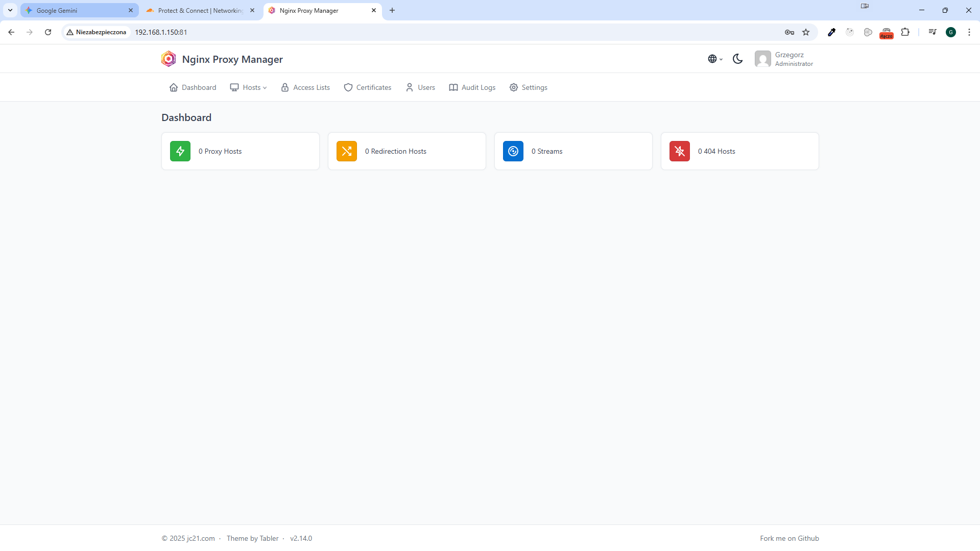980x551 pixels.
Task: Open the Audit Logs page
Action: tap(472, 87)
